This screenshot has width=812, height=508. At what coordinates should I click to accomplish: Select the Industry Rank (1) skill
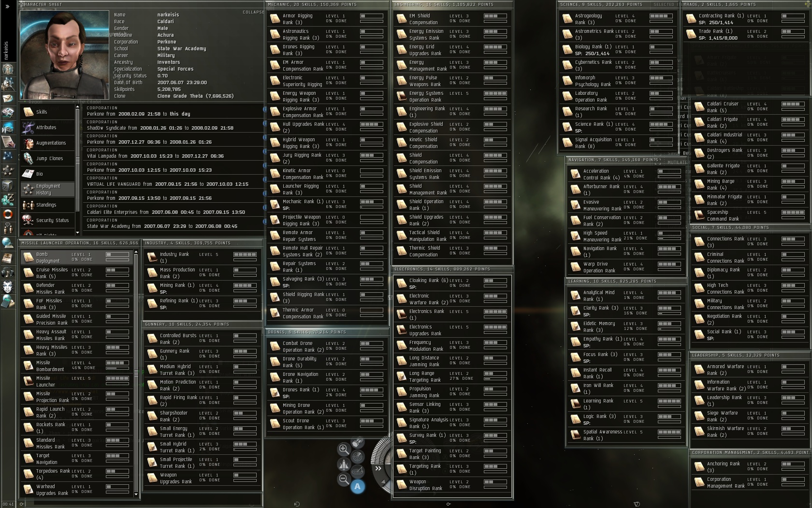203,257
